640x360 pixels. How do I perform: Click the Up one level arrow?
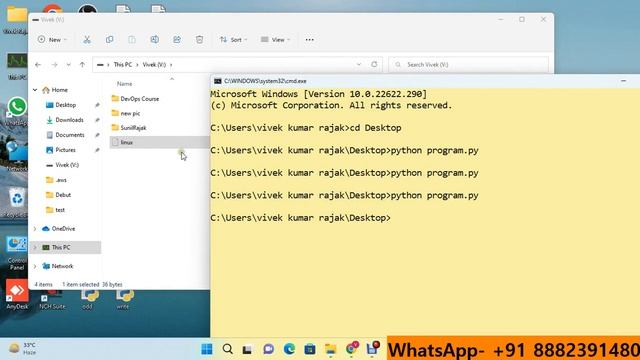[x=82, y=64]
